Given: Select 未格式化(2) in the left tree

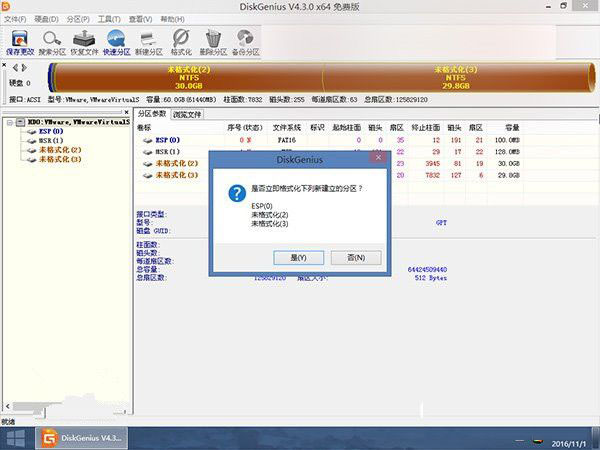Looking at the screenshot, I should [60, 150].
